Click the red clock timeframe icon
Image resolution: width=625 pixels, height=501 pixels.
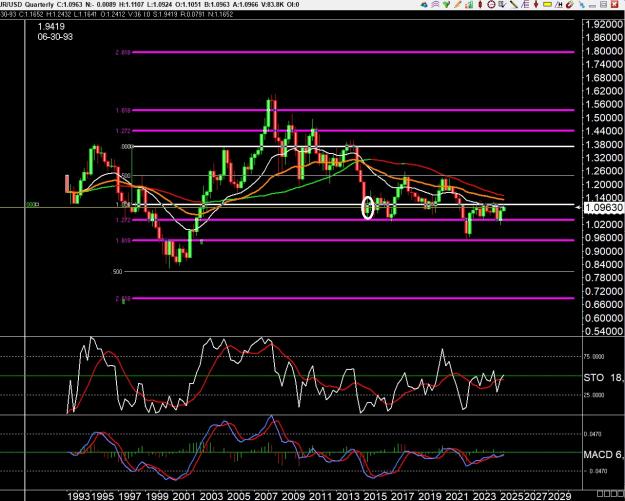(491, 4)
